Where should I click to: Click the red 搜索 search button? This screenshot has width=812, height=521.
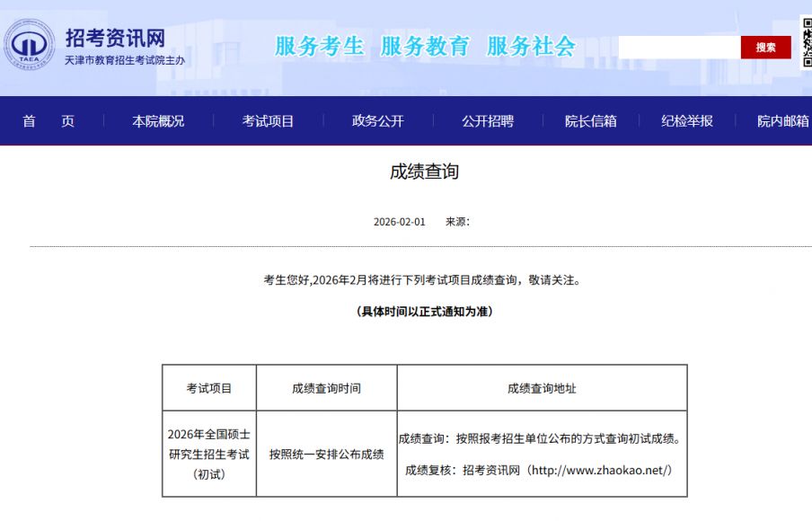coord(765,47)
